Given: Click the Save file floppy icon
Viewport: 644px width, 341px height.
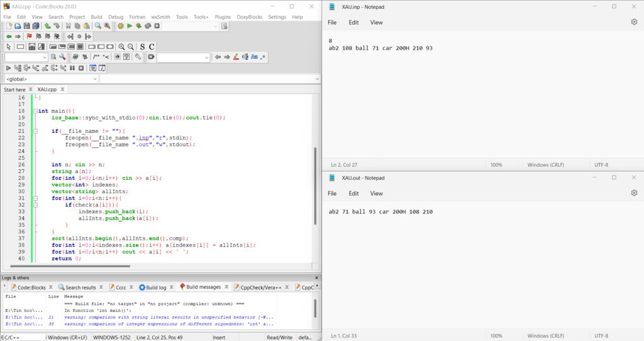Looking at the screenshot, I should [x=27, y=26].
